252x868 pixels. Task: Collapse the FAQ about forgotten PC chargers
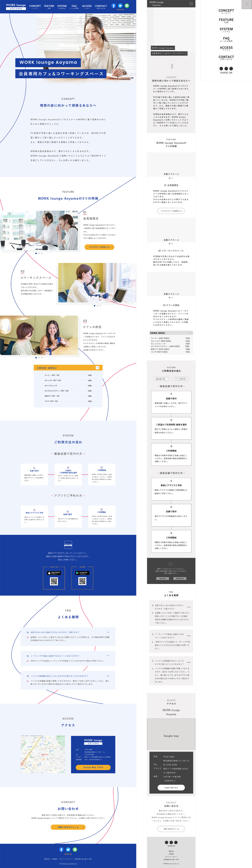108,676
